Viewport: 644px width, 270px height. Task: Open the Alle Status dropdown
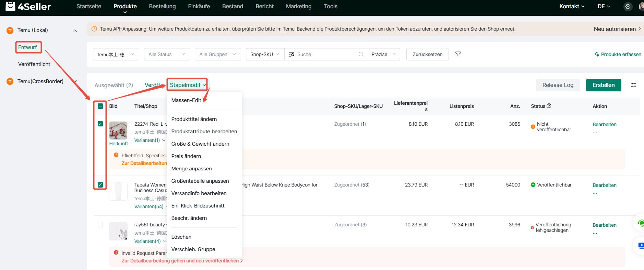(167, 54)
